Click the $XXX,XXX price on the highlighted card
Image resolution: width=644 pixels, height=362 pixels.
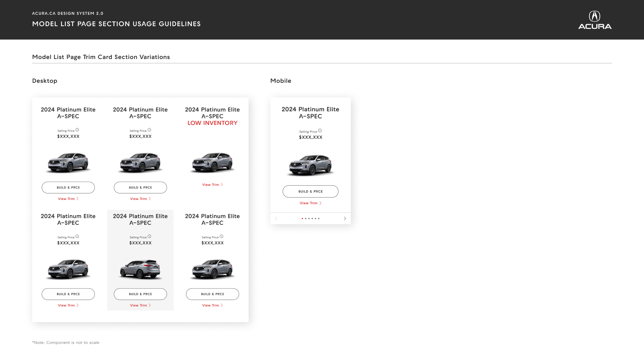coord(140,243)
